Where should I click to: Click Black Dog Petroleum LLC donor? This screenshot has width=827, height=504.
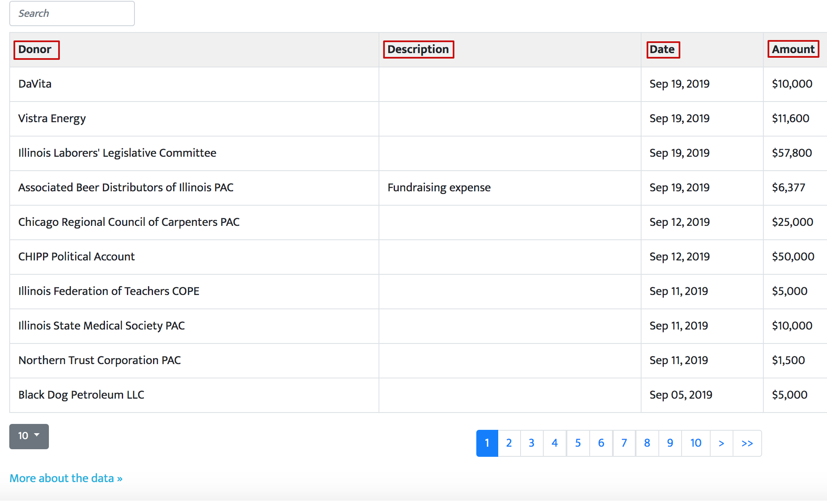point(194,395)
